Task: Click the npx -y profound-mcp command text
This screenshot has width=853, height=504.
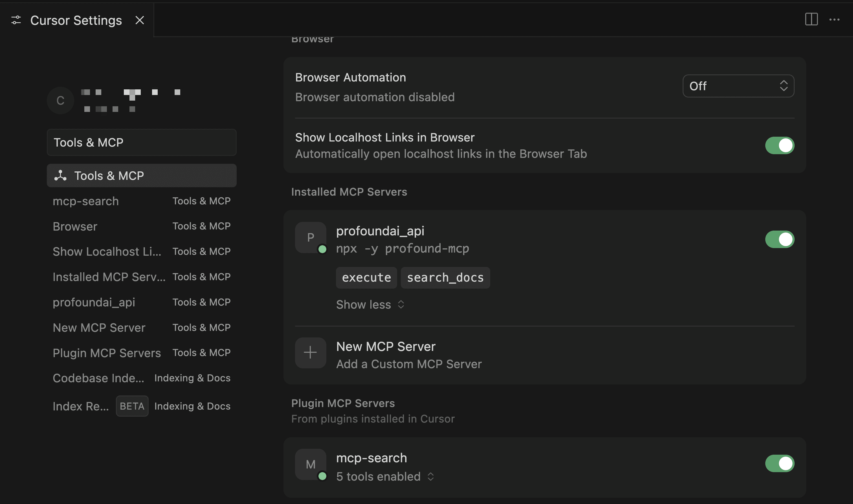Action: pyautogui.click(x=402, y=248)
